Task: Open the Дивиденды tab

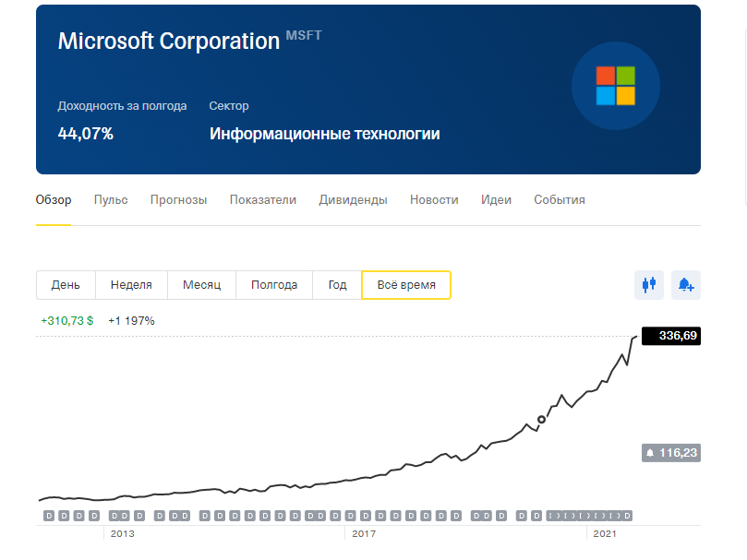Action: (353, 200)
